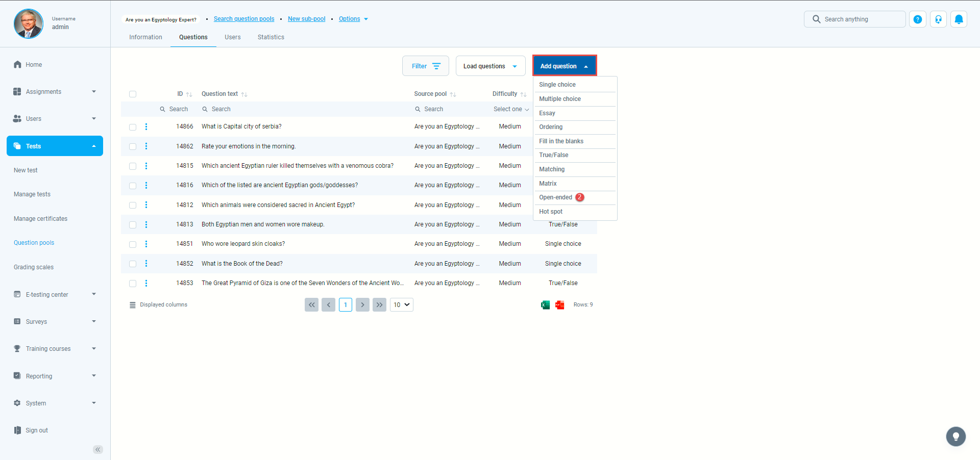The height and width of the screenshot is (460, 980).
Task: Export table to Excel icon
Action: pos(545,305)
